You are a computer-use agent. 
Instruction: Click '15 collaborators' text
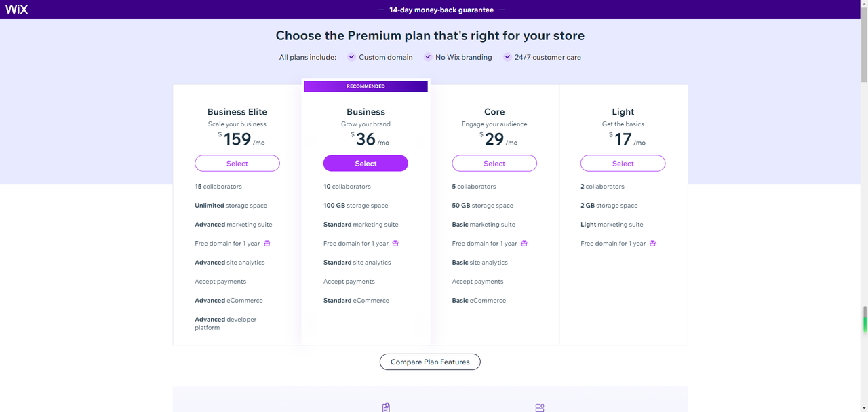coord(218,187)
